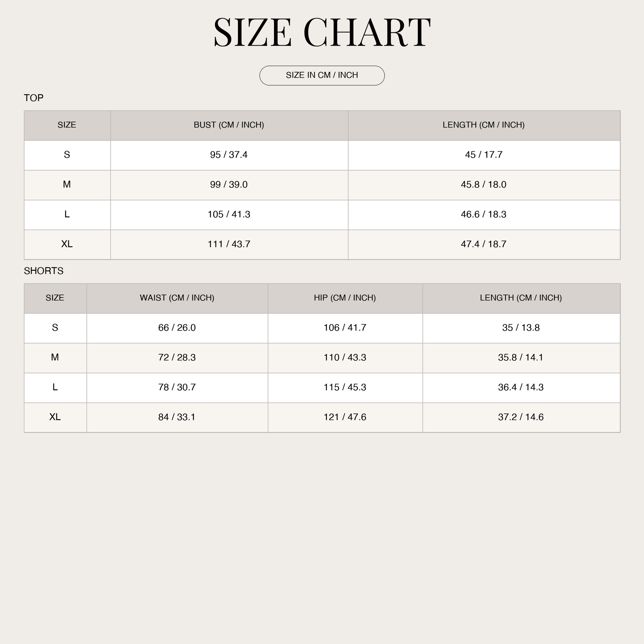Select the SHORTS section label
This screenshot has height=644, width=644.
click(44, 271)
